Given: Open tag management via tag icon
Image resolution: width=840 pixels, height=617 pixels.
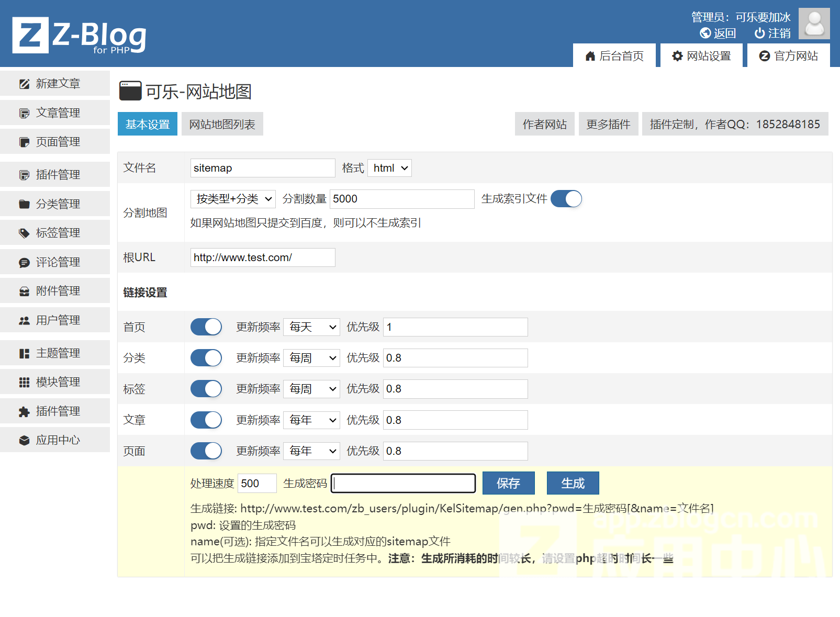Looking at the screenshot, I should click(x=24, y=233).
